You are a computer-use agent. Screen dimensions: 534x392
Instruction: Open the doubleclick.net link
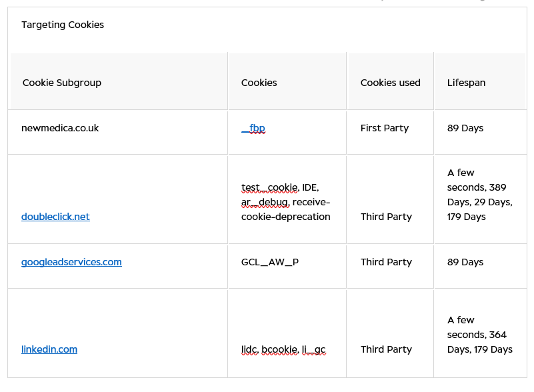pyautogui.click(x=55, y=217)
